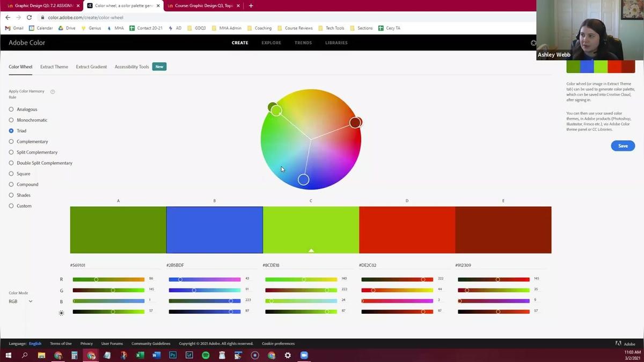The width and height of the screenshot is (644, 362).
Task: Click the Adobe logo in the footer
Action: (x=625, y=344)
